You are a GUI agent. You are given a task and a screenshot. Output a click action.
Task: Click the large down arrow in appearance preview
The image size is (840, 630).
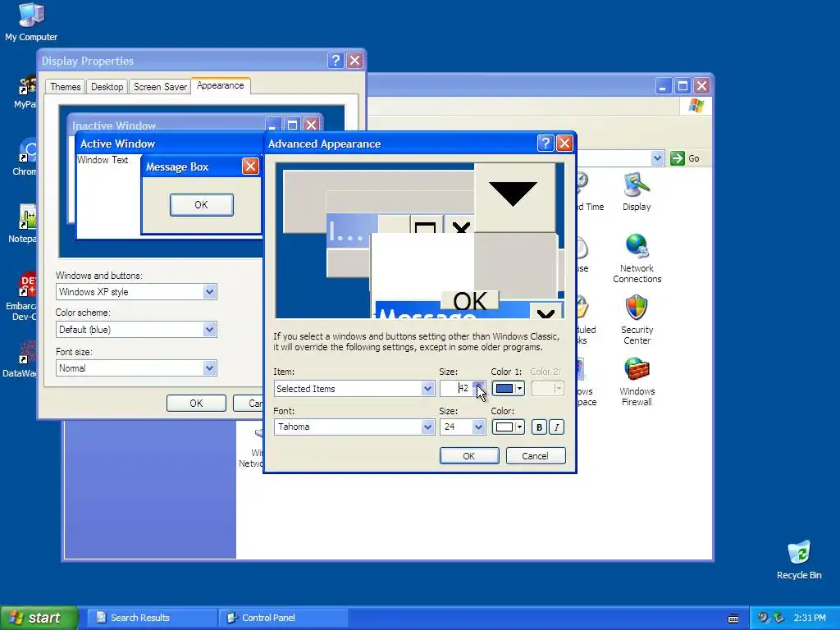[x=514, y=197]
